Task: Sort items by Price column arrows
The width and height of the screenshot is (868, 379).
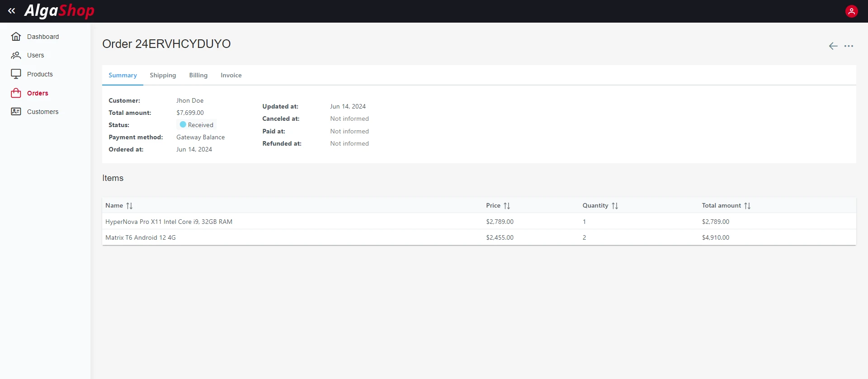Action: point(507,206)
